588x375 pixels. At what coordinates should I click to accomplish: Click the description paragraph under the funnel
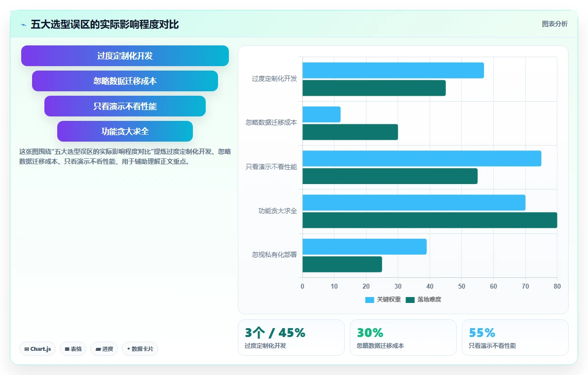(x=125, y=157)
